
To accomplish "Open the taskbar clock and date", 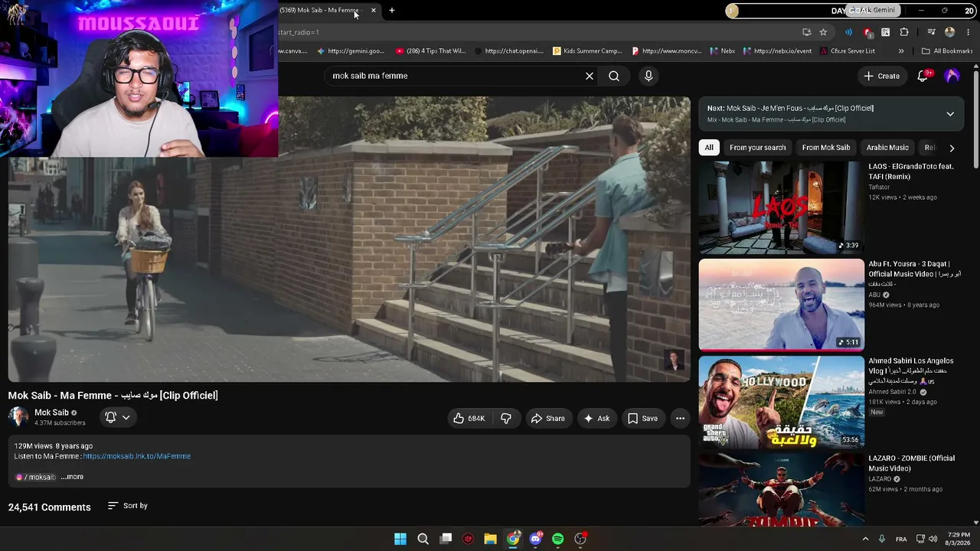I will point(959,539).
